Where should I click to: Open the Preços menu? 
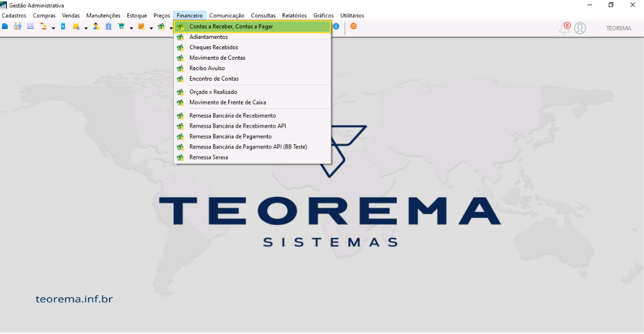coord(162,16)
